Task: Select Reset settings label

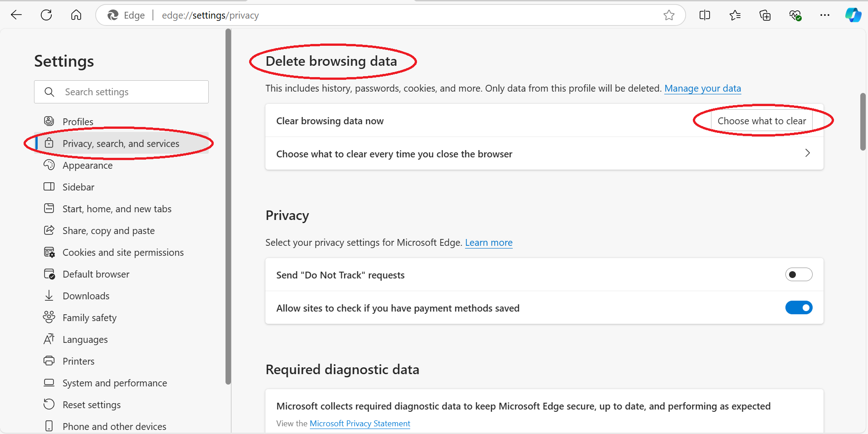Action: 92,405
